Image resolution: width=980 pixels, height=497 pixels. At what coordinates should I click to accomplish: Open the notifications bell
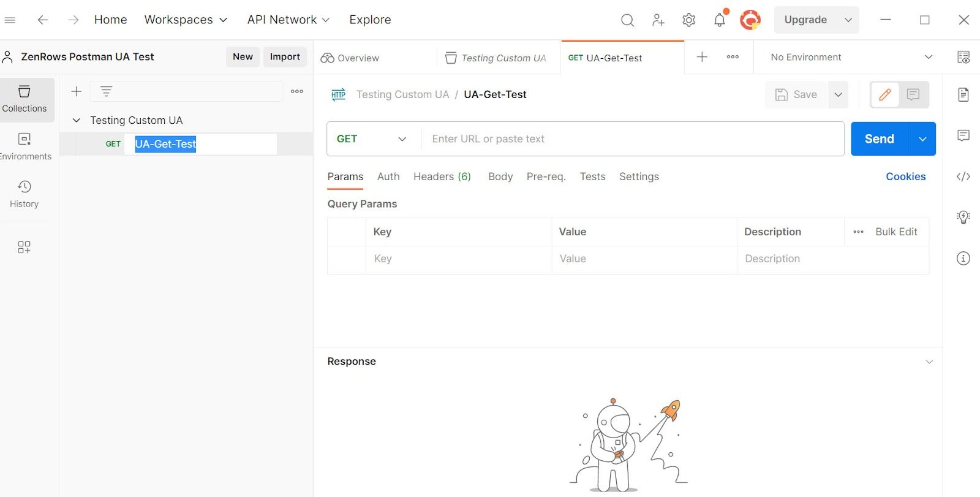(720, 20)
